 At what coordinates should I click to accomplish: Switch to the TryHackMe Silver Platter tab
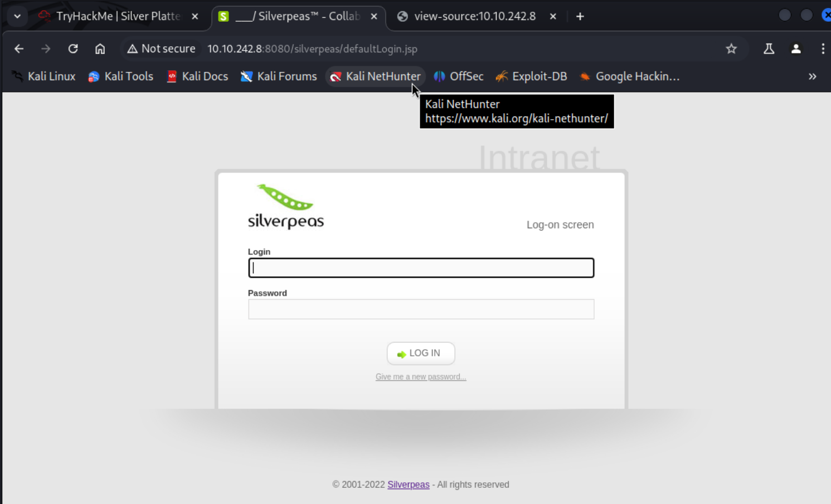point(118,16)
